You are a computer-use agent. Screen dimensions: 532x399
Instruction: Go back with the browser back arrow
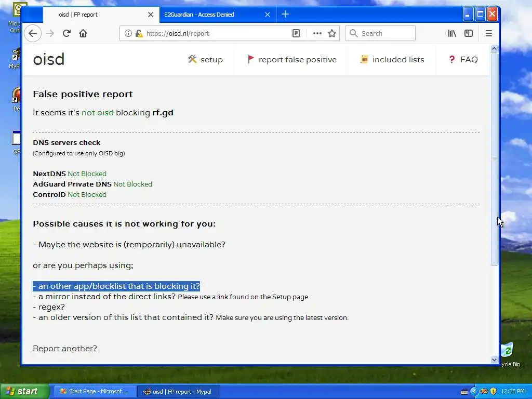pyautogui.click(x=33, y=33)
